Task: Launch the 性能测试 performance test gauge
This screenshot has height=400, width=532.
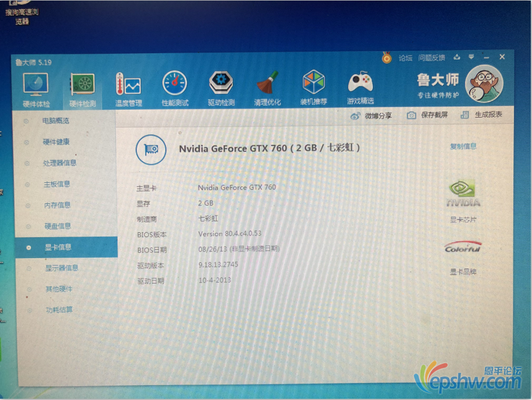Action: click(x=175, y=89)
